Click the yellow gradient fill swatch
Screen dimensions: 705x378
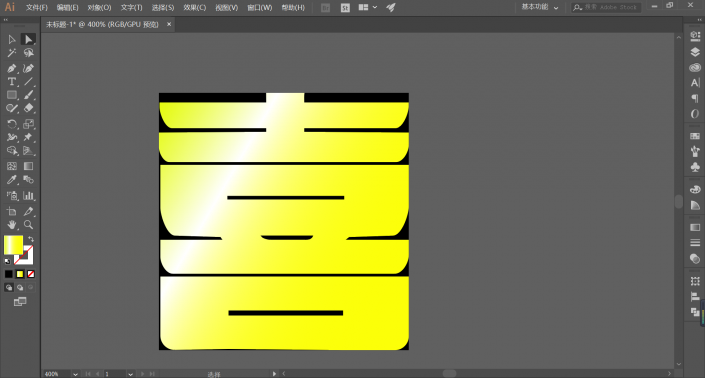pyautogui.click(x=13, y=245)
